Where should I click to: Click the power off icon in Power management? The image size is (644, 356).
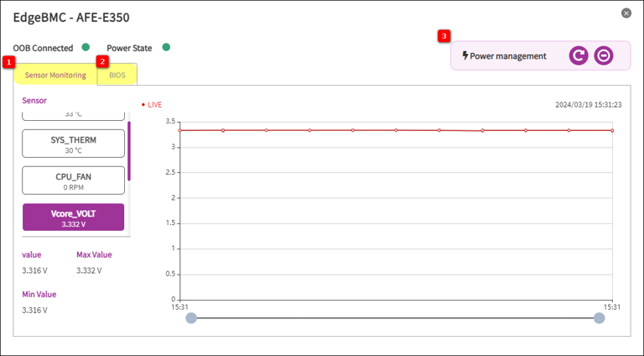(x=604, y=55)
